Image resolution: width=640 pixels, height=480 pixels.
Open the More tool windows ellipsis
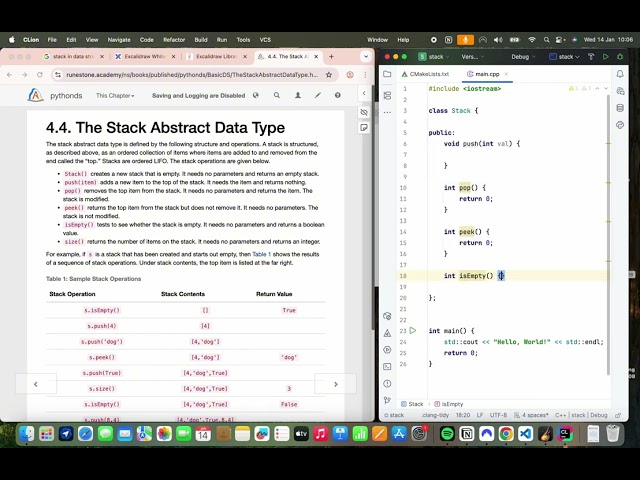387,112
